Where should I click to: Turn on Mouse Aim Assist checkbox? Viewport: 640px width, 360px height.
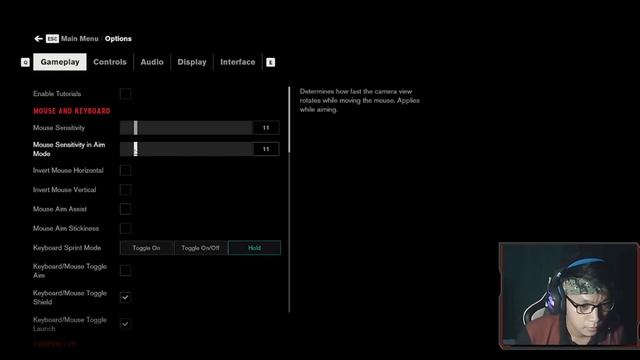coord(126,209)
